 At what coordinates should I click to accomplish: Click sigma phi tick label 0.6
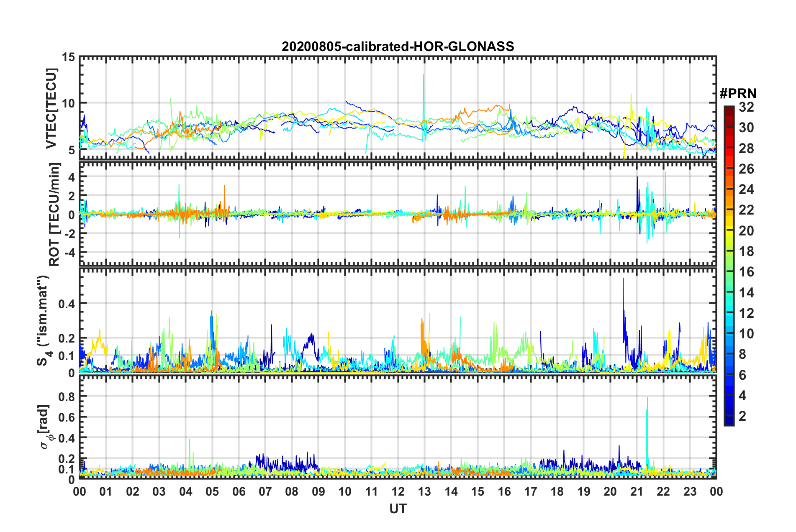pos(67,417)
